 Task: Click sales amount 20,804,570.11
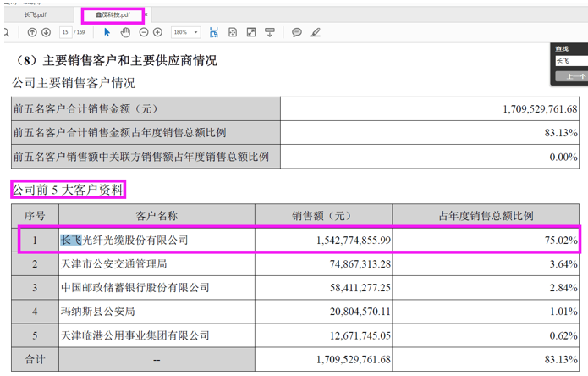pyautogui.click(x=360, y=312)
